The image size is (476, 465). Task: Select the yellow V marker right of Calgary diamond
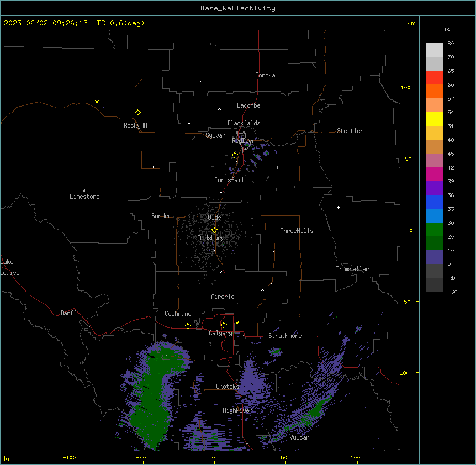237,323
